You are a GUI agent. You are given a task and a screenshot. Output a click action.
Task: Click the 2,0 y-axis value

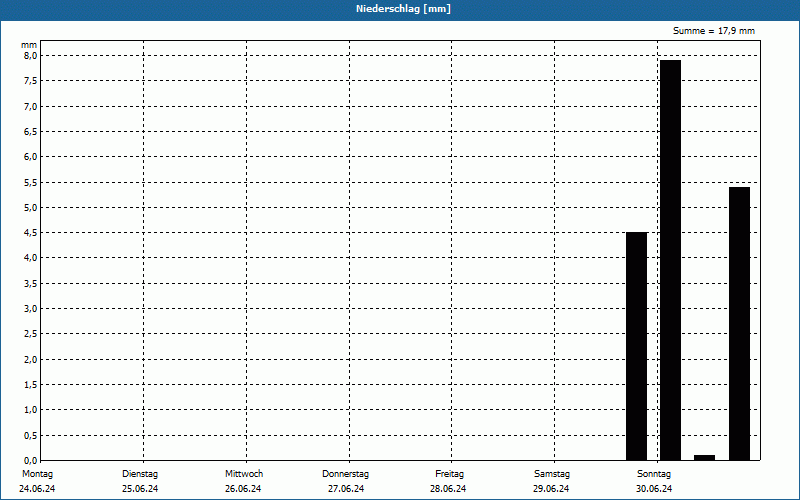click(31, 359)
